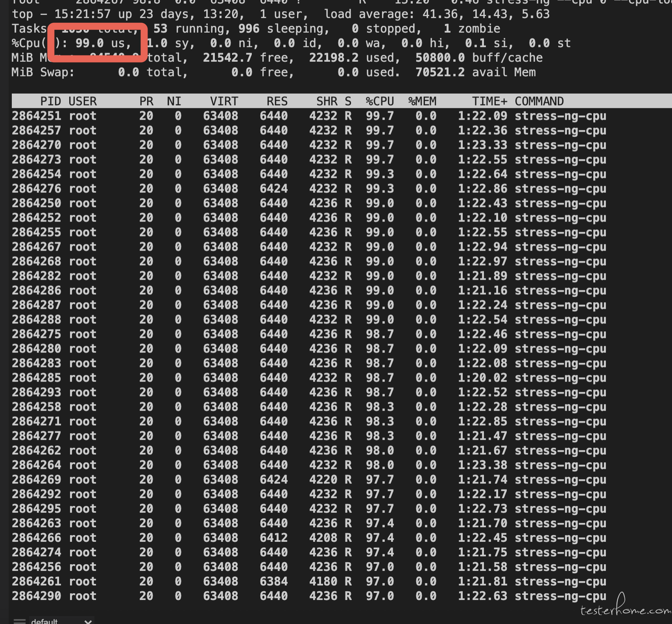Click the hamburger menu icon beside default
The image size is (672, 624).
tap(19, 621)
